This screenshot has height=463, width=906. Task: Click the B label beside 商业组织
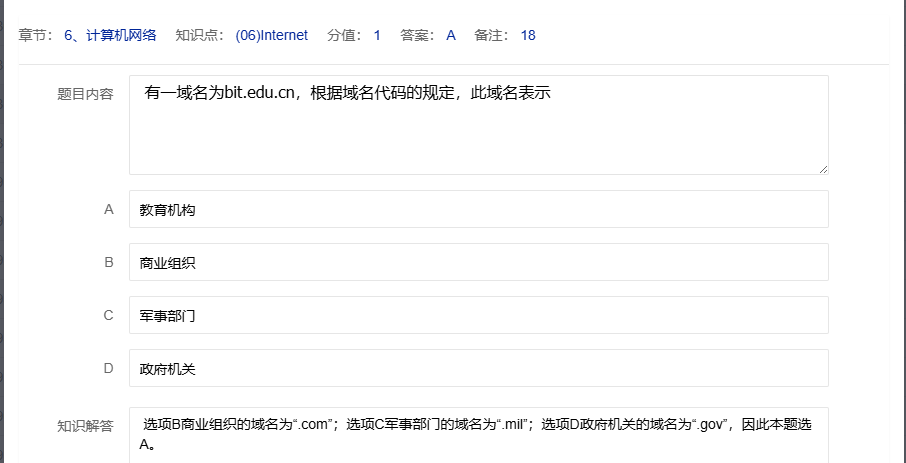pyautogui.click(x=109, y=262)
